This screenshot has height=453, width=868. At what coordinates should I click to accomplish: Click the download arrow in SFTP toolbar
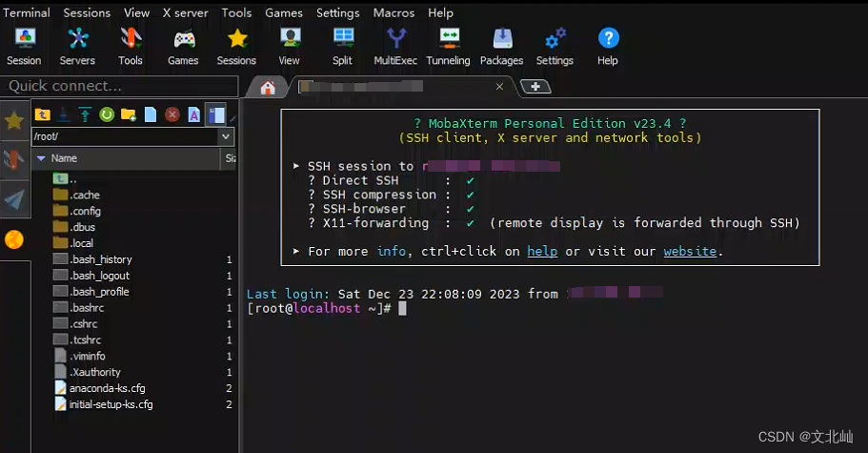click(64, 114)
